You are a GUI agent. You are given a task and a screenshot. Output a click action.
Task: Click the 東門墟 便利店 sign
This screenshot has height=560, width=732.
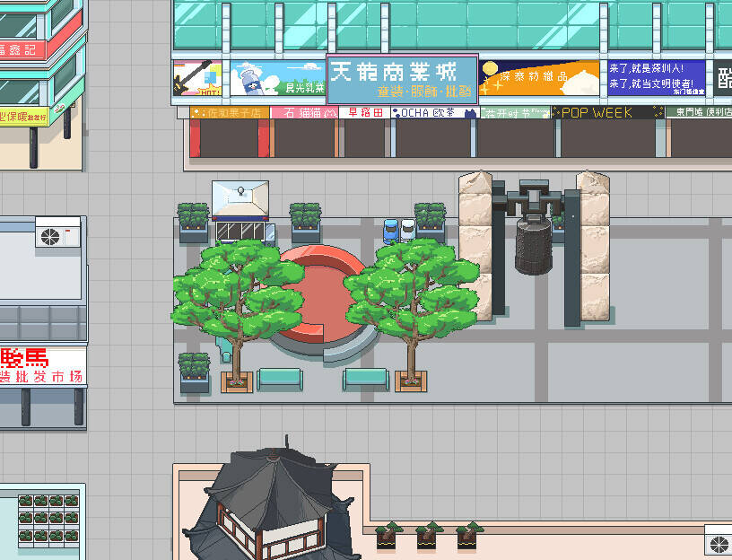point(699,112)
